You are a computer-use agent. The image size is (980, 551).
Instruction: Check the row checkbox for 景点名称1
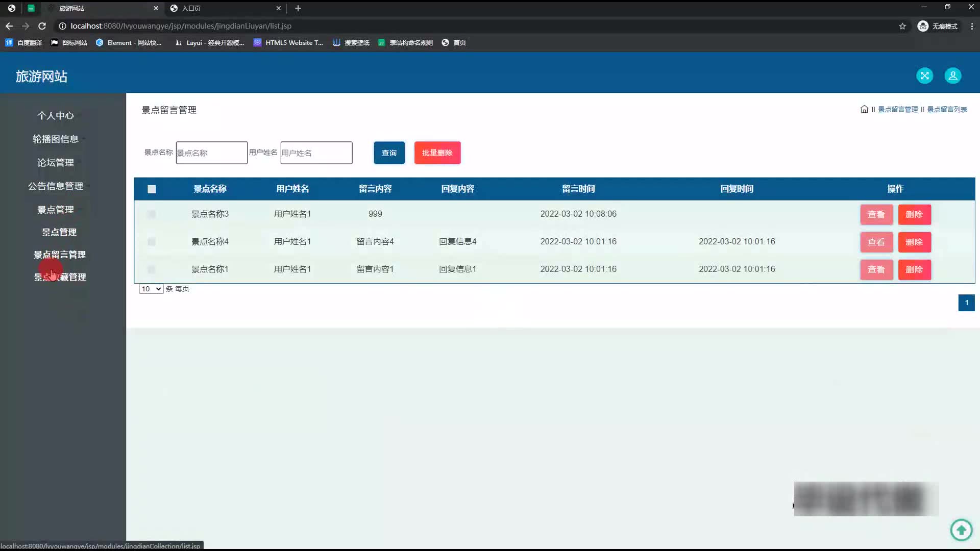(152, 269)
